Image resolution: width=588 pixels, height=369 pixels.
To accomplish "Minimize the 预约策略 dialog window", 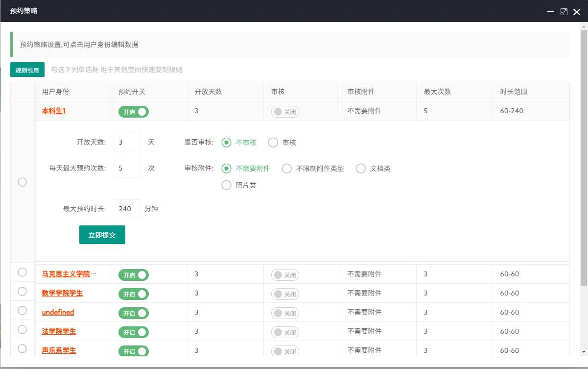I will 551,12.
